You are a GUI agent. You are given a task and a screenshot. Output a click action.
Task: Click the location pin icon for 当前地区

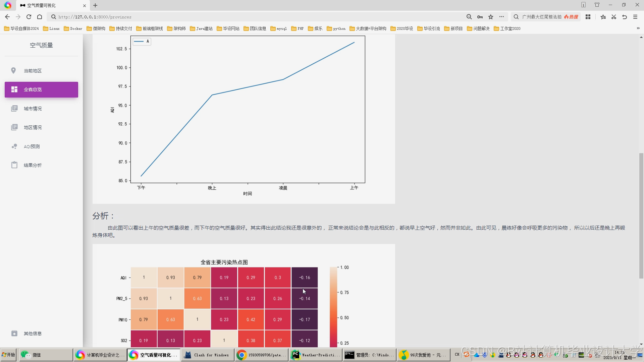(13, 71)
